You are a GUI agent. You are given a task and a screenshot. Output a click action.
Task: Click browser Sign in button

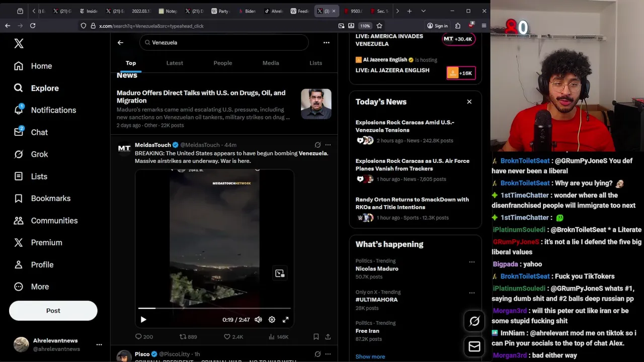point(437,26)
